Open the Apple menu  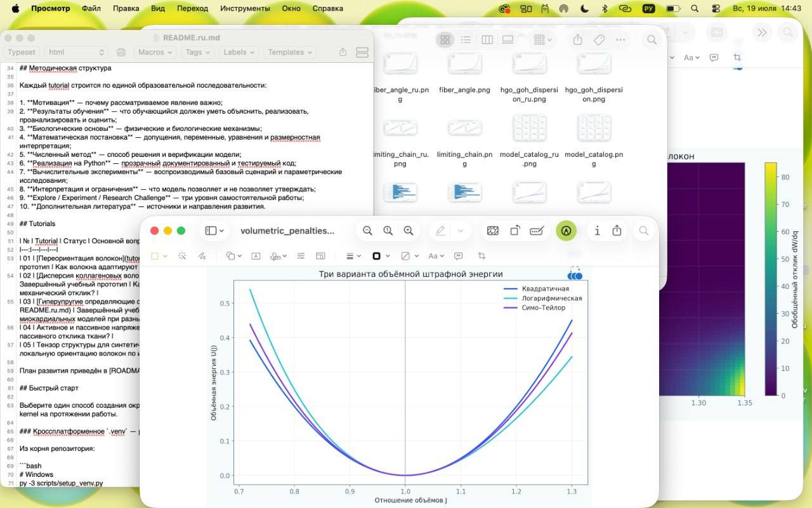15,8
